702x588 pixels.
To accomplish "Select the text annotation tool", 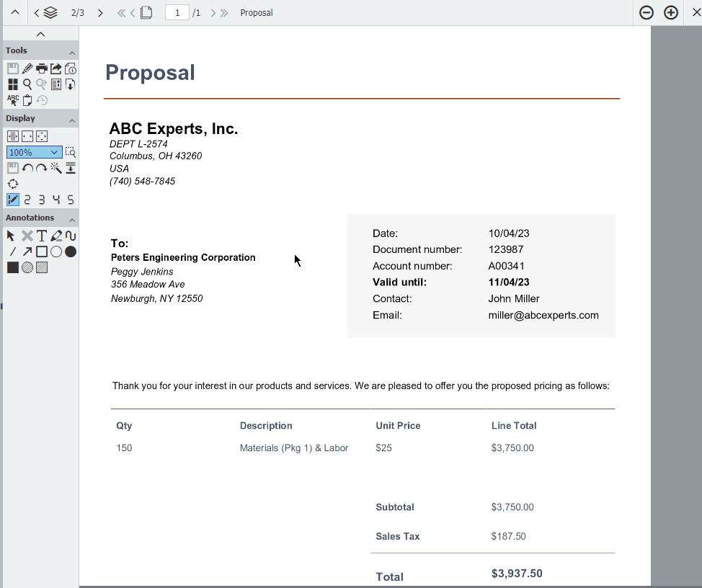I will [x=42, y=236].
